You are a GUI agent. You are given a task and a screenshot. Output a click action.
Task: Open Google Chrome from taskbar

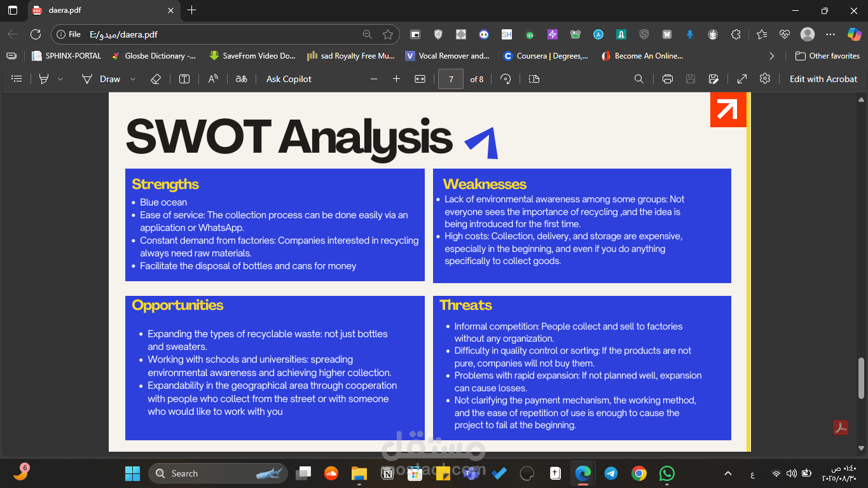point(639,473)
